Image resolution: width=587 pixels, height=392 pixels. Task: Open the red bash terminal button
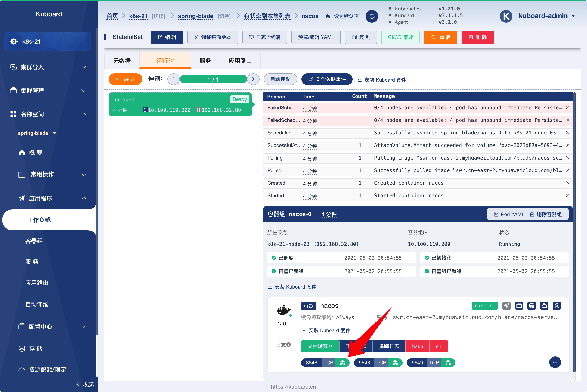click(417, 346)
